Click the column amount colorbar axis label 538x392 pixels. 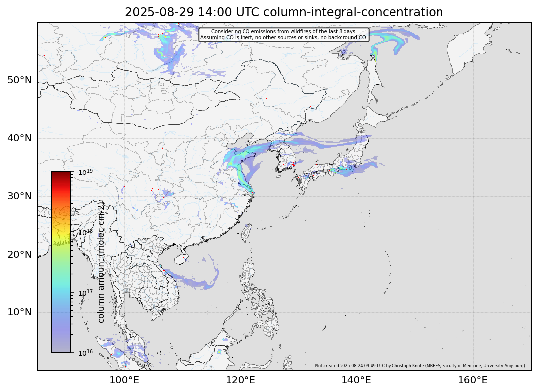point(101,262)
